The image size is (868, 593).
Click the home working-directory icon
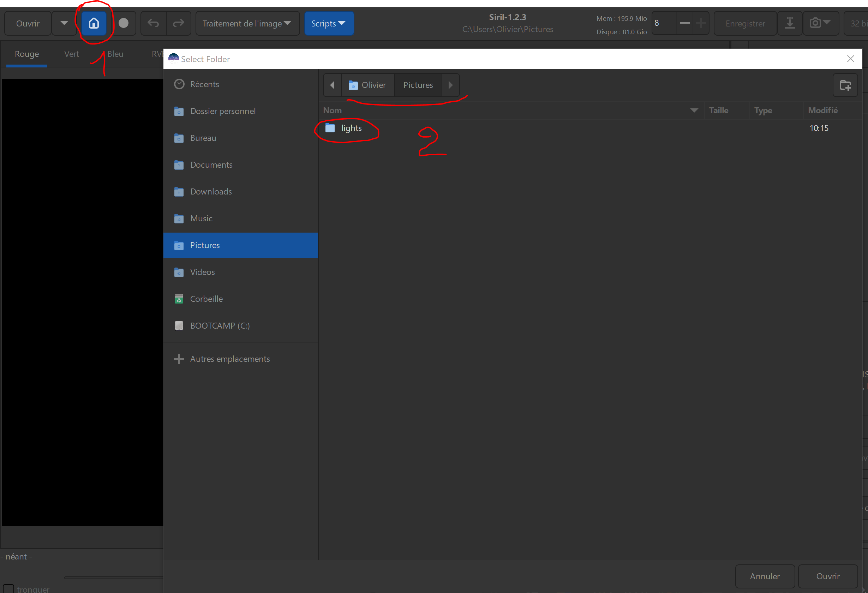[x=94, y=23]
